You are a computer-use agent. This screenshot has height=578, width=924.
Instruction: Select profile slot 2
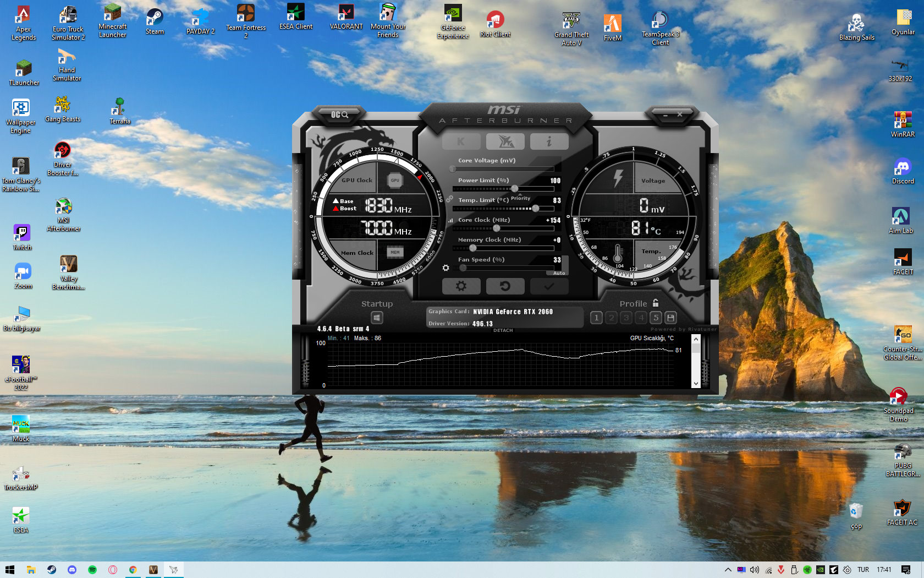tap(611, 318)
